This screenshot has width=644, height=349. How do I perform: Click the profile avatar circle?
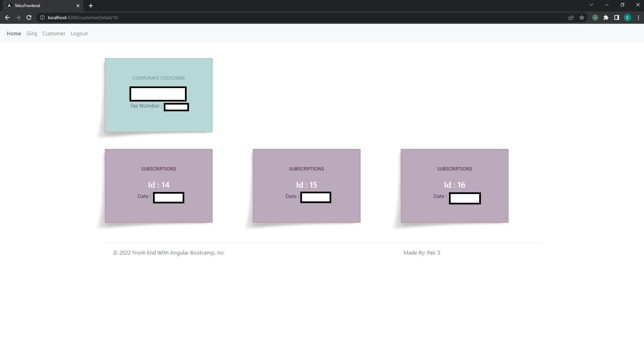pyautogui.click(x=627, y=17)
